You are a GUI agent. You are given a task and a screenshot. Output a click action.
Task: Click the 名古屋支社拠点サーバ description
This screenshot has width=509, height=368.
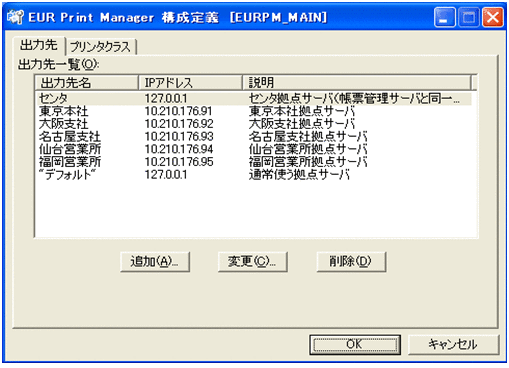tap(308, 136)
